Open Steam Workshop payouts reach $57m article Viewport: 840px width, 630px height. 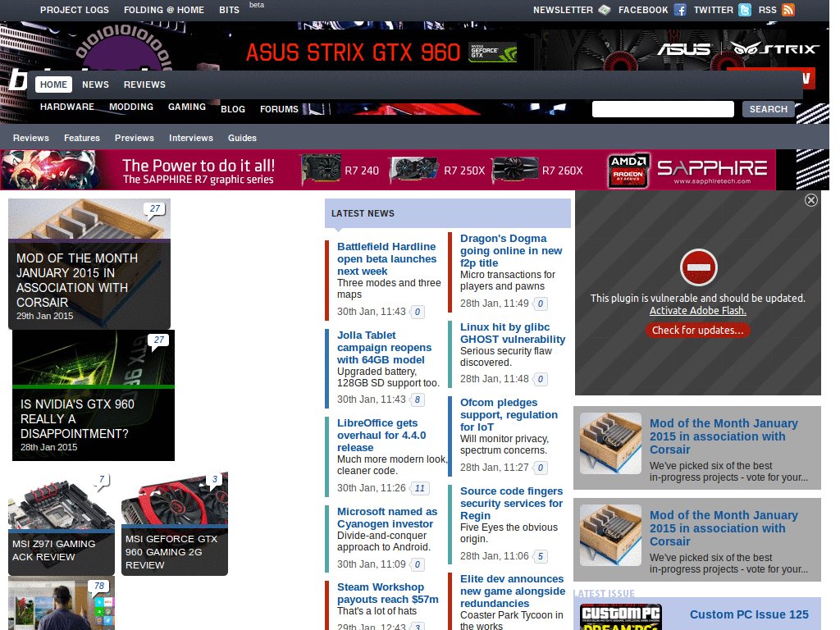(x=388, y=593)
